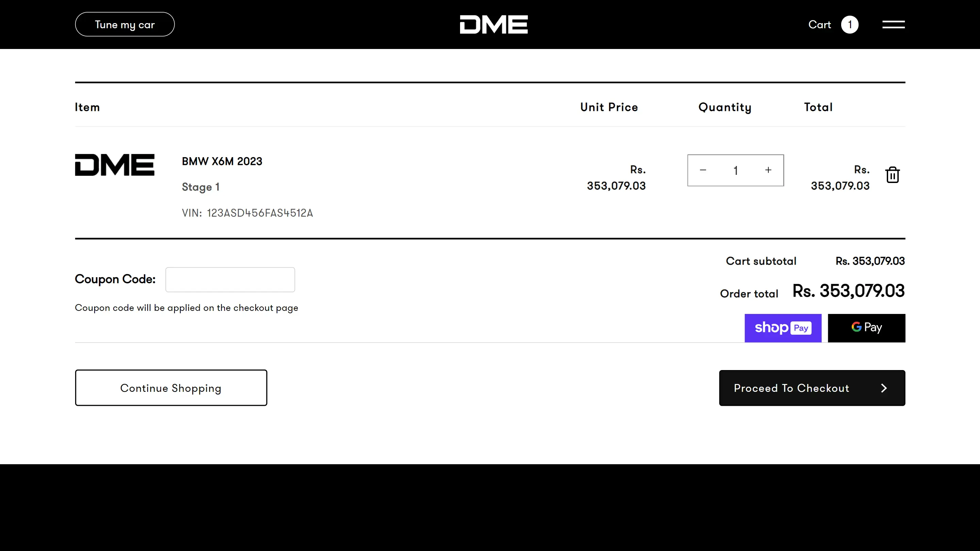Open the hamburger menu icon
Screen dimensions: 980x551
[893, 25]
